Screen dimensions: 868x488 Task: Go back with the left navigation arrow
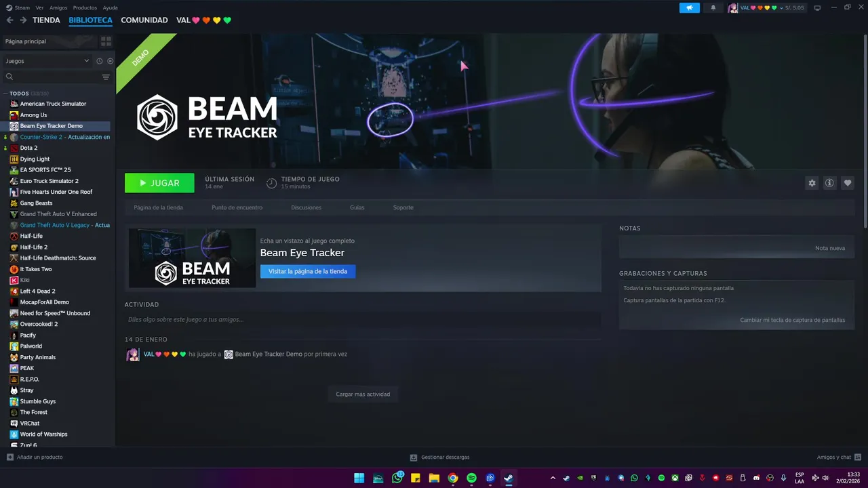coord(9,20)
